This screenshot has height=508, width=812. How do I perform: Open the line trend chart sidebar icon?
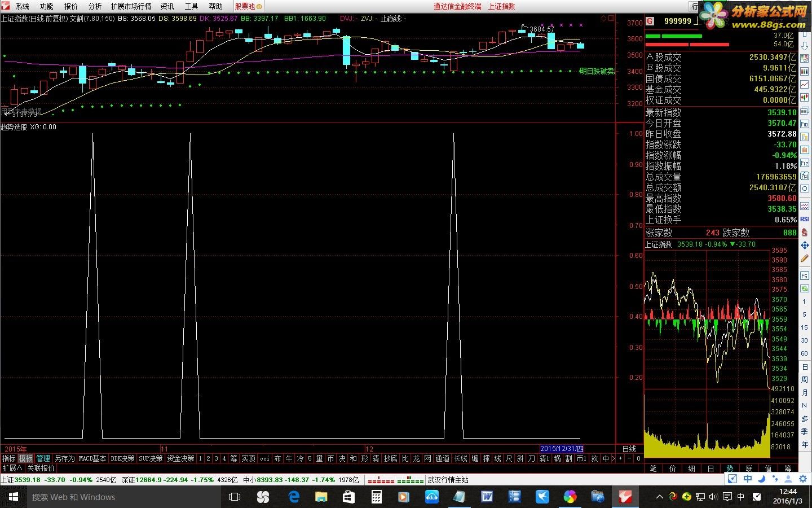pos(805,85)
